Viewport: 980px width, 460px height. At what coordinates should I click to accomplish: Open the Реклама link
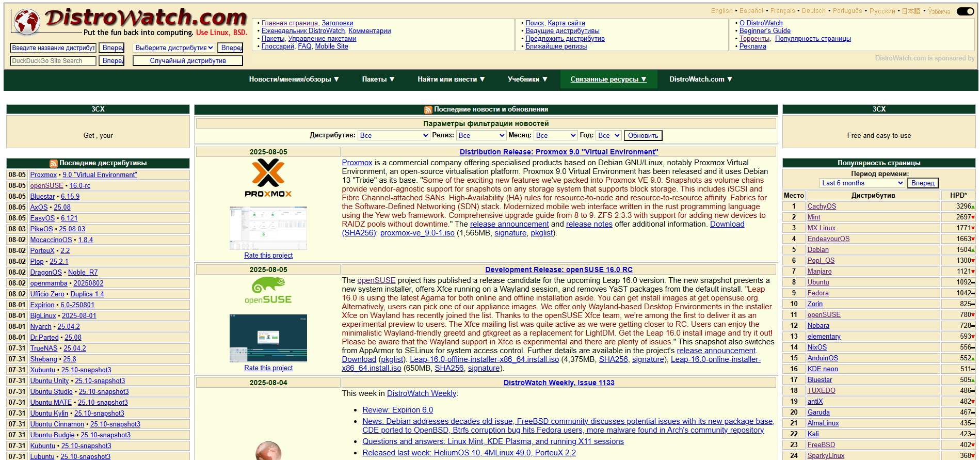click(x=753, y=46)
